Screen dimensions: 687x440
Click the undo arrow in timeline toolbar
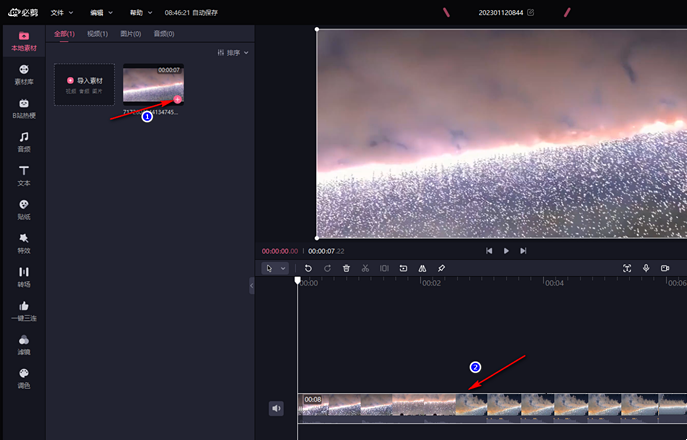tap(308, 268)
